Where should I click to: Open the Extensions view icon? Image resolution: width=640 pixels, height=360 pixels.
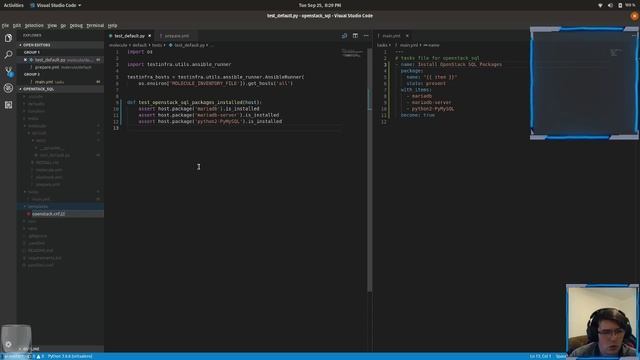tap(8, 105)
